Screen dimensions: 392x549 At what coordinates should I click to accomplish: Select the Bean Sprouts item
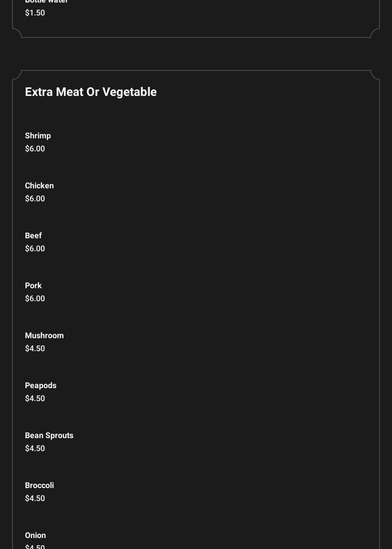pos(49,436)
